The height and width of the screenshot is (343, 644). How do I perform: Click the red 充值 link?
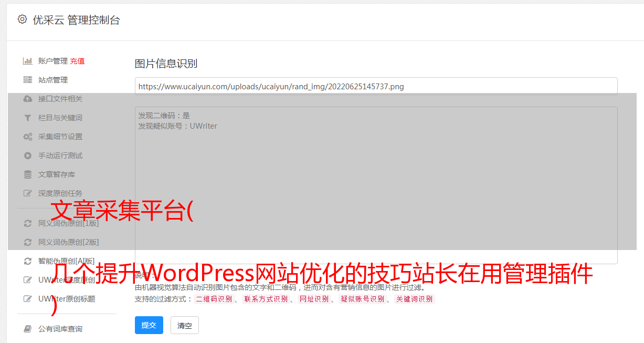point(77,61)
